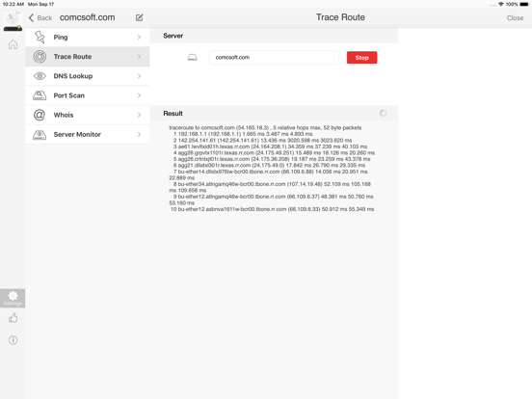Click the 'traceroute to comcsoft.com' result line
Screen dimensions: 532x399
[265, 127]
